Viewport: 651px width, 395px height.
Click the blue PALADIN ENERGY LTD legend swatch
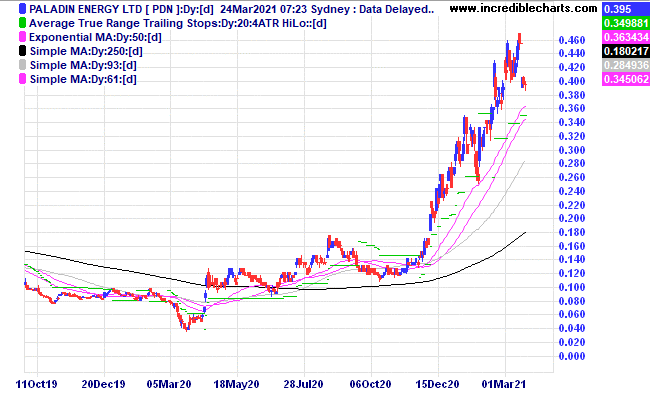[x=22, y=9]
